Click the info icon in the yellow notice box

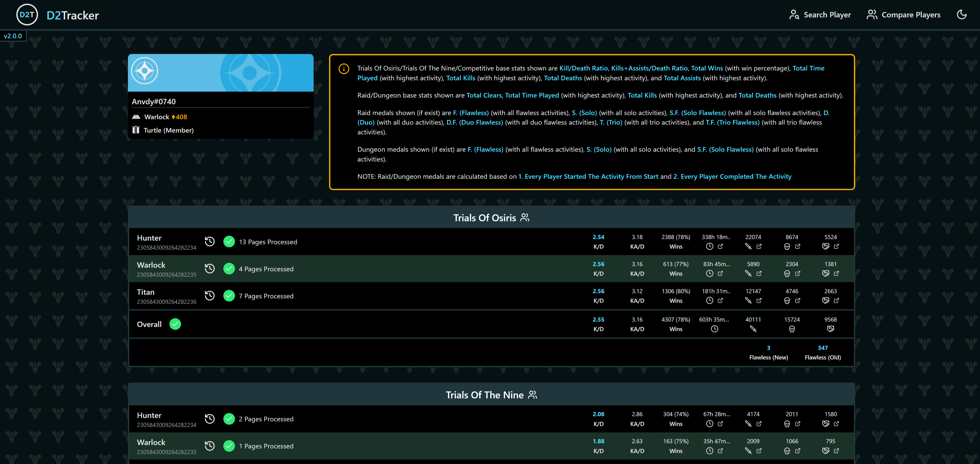[x=344, y=69]
